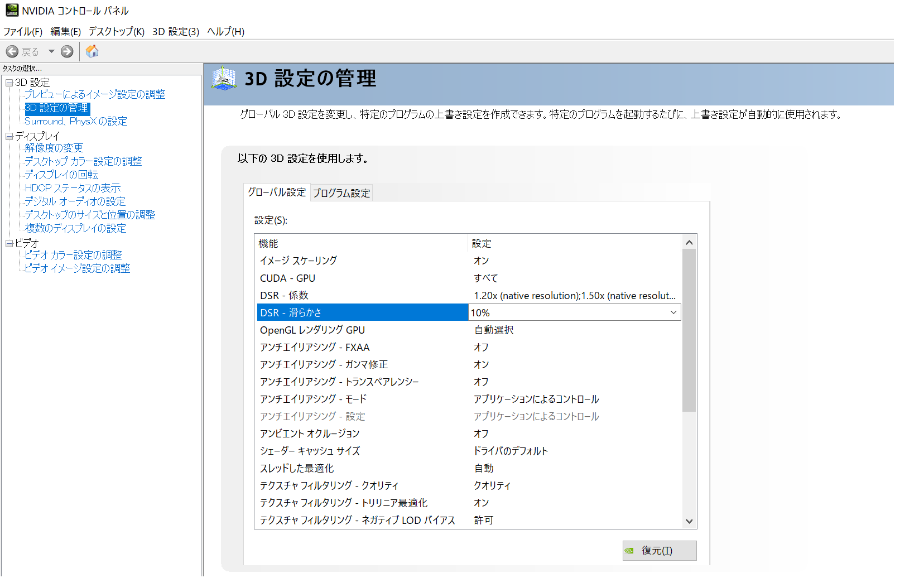924x578 pixels.
Task: Select the スレッドした最適化 row
Action: (469, 468)
